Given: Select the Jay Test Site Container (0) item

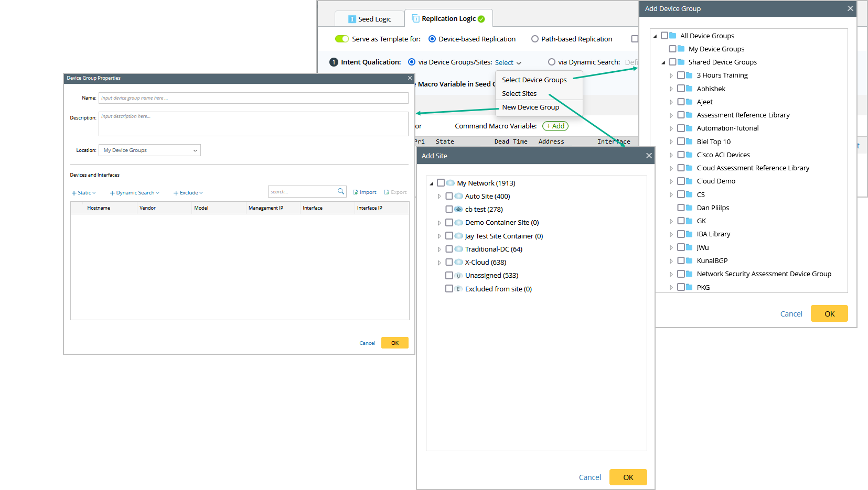Looking at the screenshot, I should point(504,236).
